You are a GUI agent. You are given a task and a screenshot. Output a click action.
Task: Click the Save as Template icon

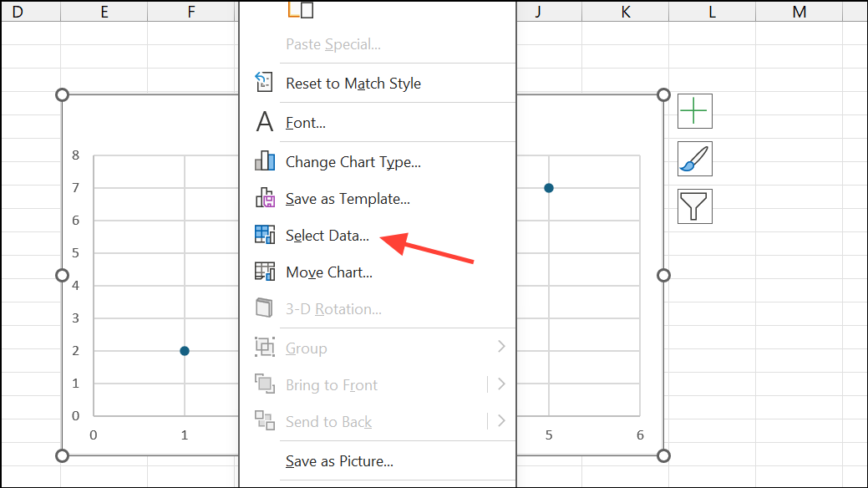tap(265, 199)
